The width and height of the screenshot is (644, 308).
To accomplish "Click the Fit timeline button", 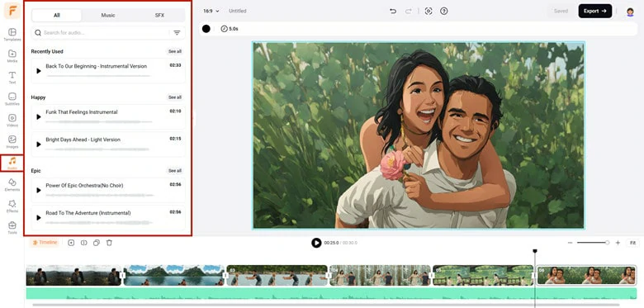I will pos(632,243).
